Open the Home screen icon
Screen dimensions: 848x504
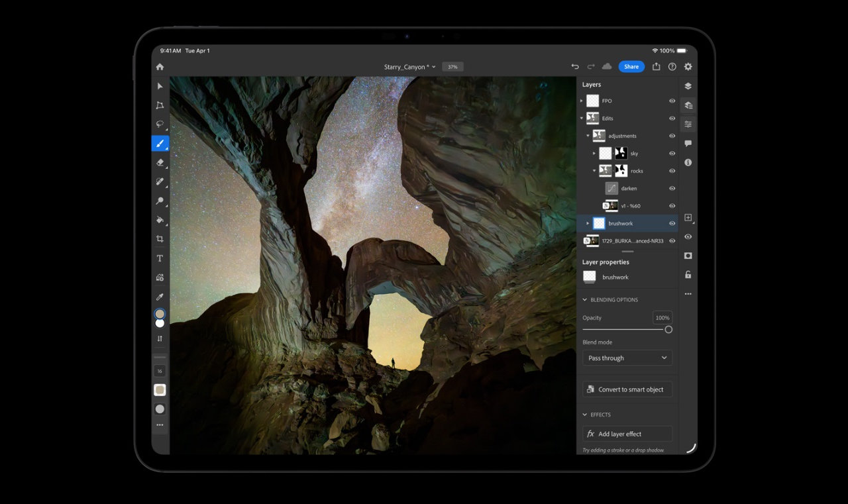pyautogui.click(x=159, y=66)
